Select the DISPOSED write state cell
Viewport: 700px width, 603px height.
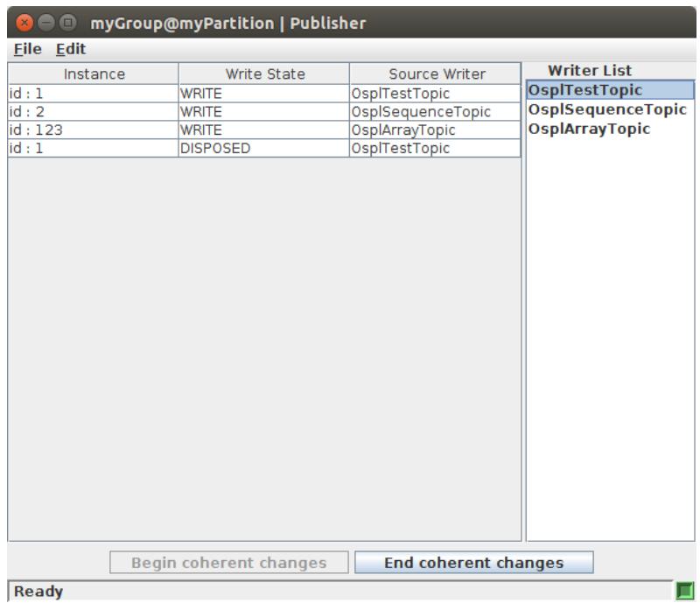pos(264,148)
